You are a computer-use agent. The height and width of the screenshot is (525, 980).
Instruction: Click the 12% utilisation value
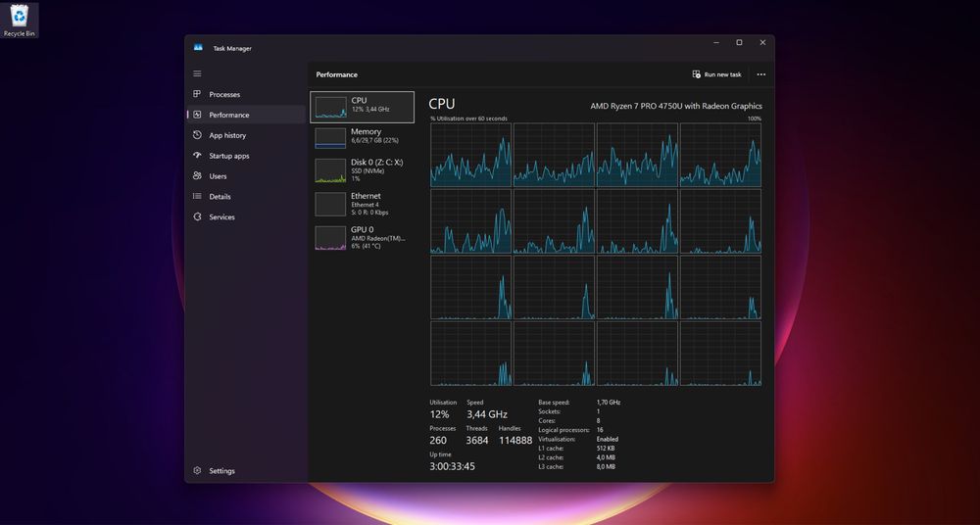[x=439, y=414]
